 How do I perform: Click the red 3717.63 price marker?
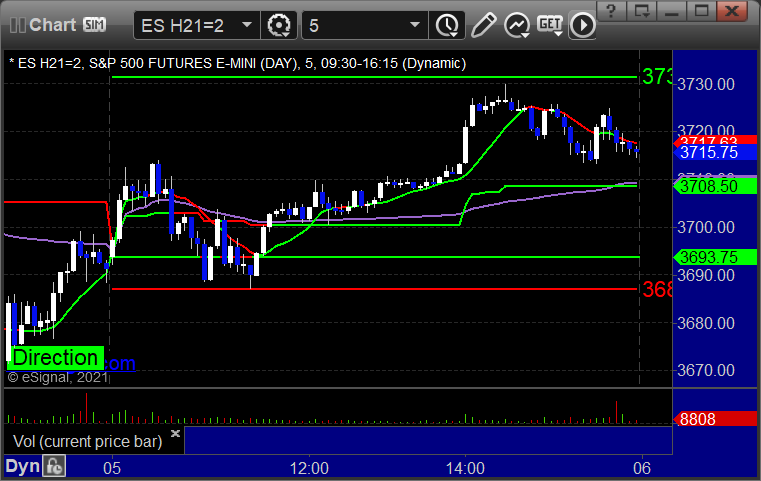(714, 140)
